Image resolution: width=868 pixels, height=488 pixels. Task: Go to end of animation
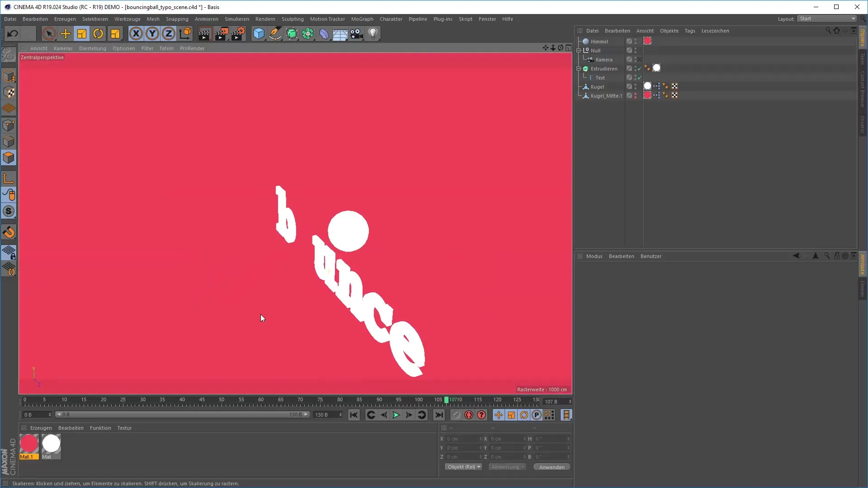coord(439,415)
